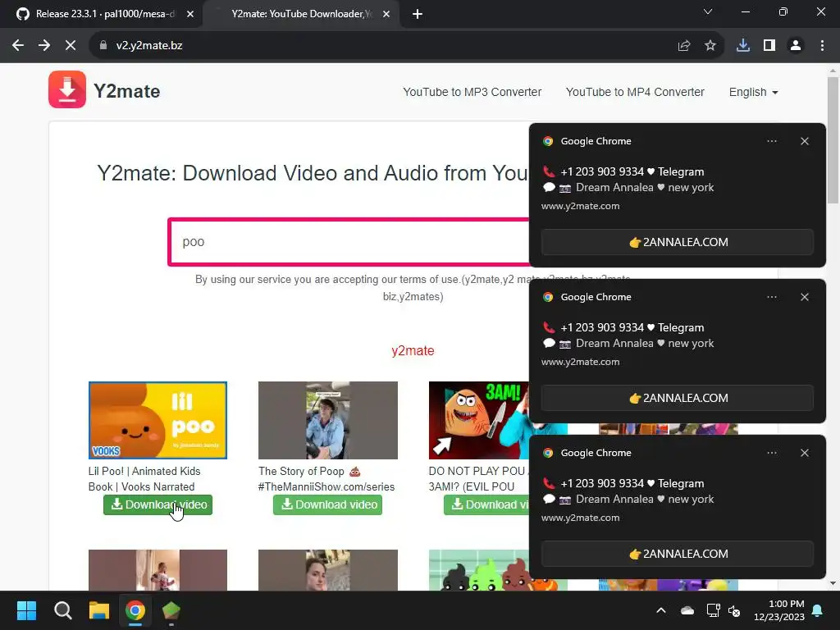
Task: Open File Explorer from the taskbar
Action: [x=99, y=610]
